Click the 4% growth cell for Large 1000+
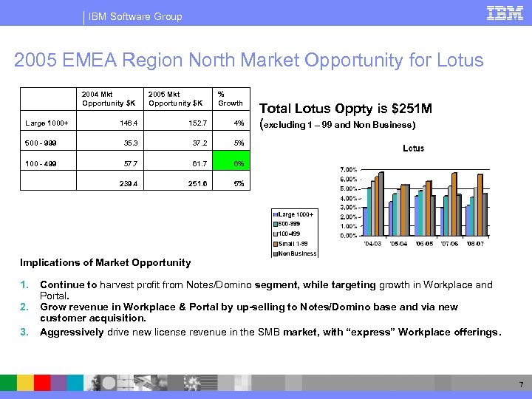 click(x=239, y=123)
